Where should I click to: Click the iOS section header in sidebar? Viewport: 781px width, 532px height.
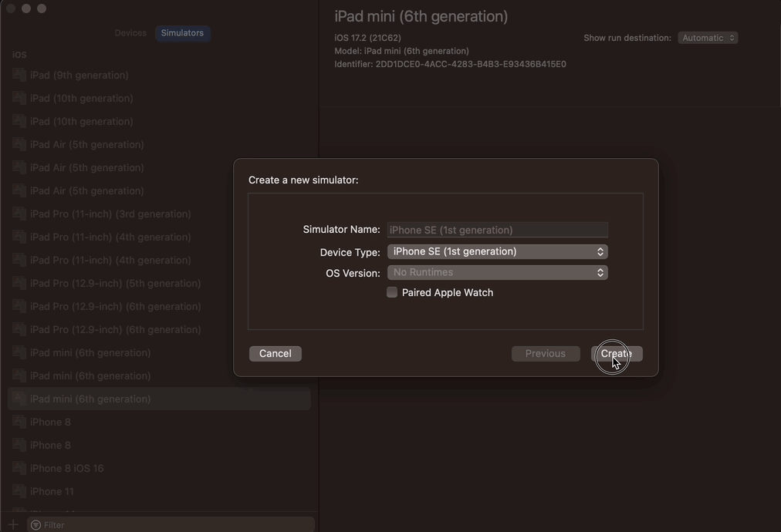click(x=19, y=55)
